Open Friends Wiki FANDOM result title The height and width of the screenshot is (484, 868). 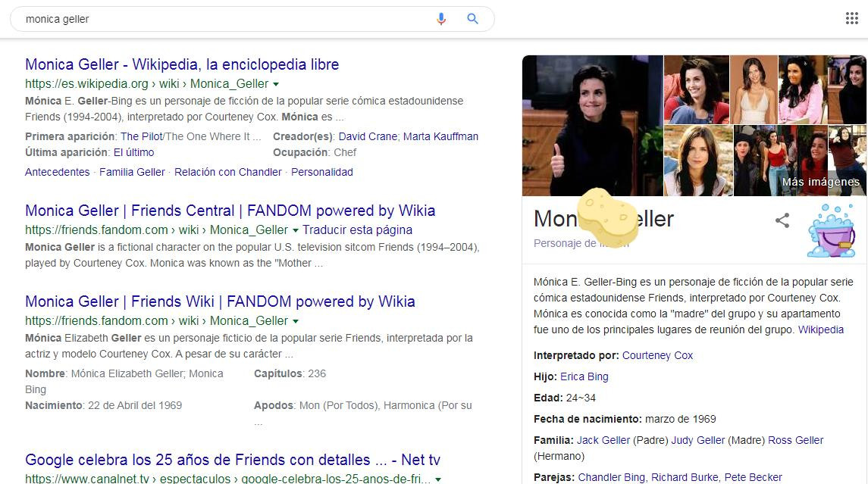[221, 301]
